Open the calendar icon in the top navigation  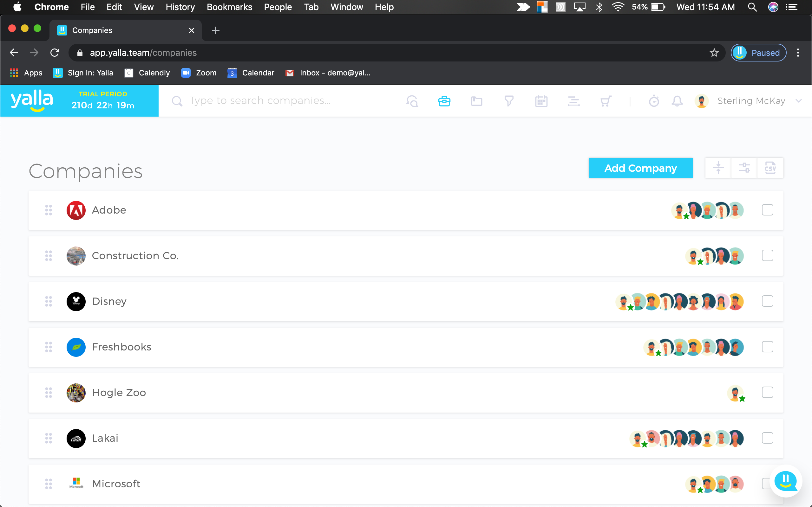(x=541, y=101)
